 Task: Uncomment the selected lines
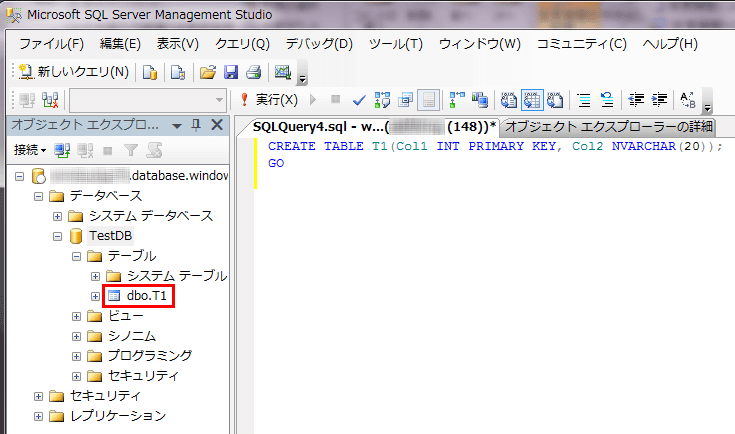click(x=608, y=100)
